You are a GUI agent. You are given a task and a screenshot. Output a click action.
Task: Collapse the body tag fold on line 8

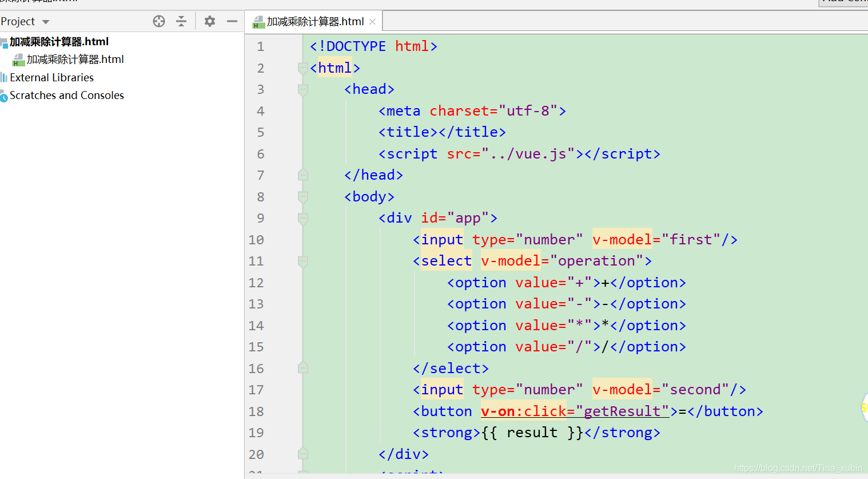[303, 197]
